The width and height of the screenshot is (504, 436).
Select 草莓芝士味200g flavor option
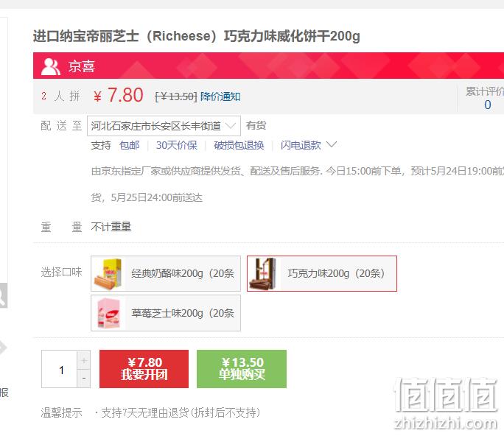click(x=166, y=313)
